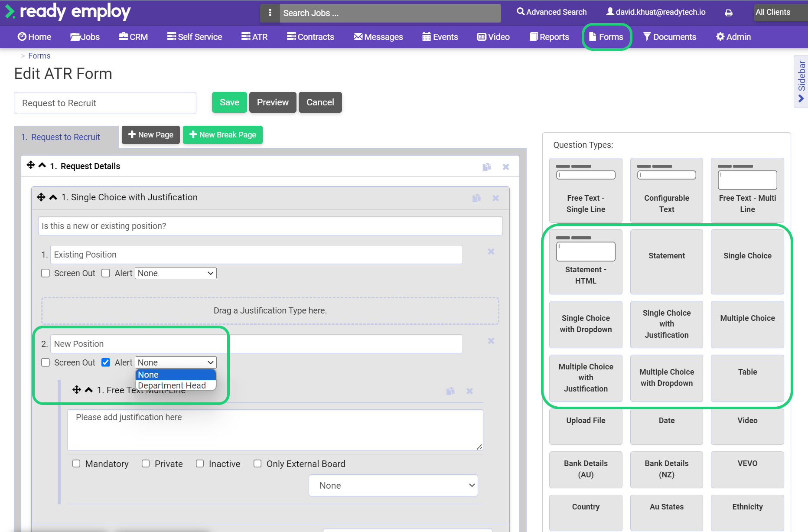Screen dimensions: 808x532
Task: Delete Single Choice with Justification via X icon
Action: tap(495, 198)
